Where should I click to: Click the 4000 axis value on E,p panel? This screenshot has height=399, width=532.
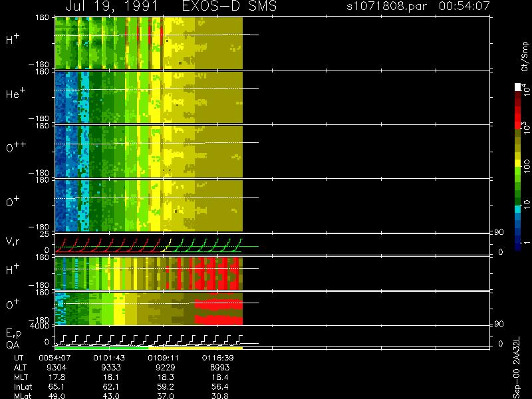click(x=41, y=326)
